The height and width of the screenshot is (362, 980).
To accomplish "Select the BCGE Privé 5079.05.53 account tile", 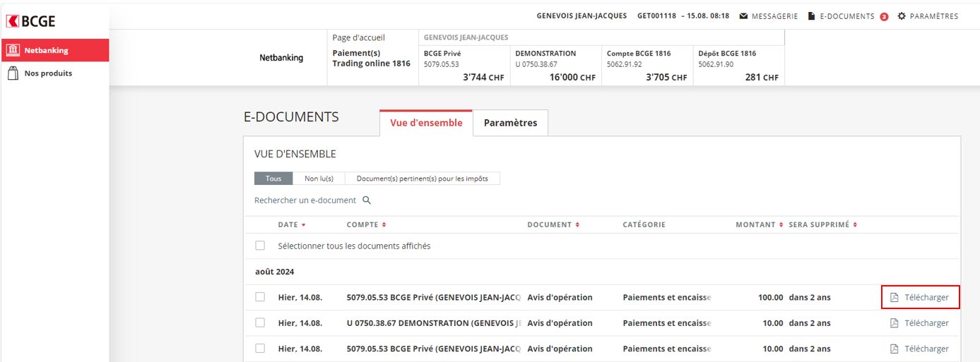I will coord(464,66).
